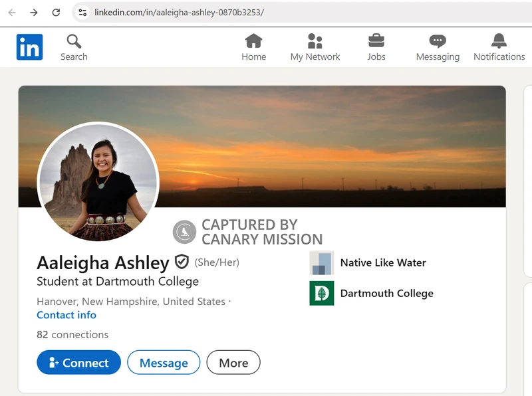This screenshot has width=532, height=396.
Task: Click the Native Like Water logo
Action: click(x=322, y=262)
